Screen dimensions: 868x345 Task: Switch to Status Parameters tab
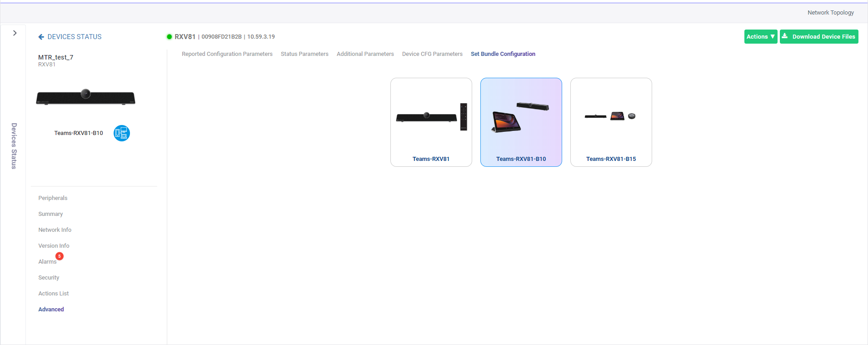coord(304,54)
